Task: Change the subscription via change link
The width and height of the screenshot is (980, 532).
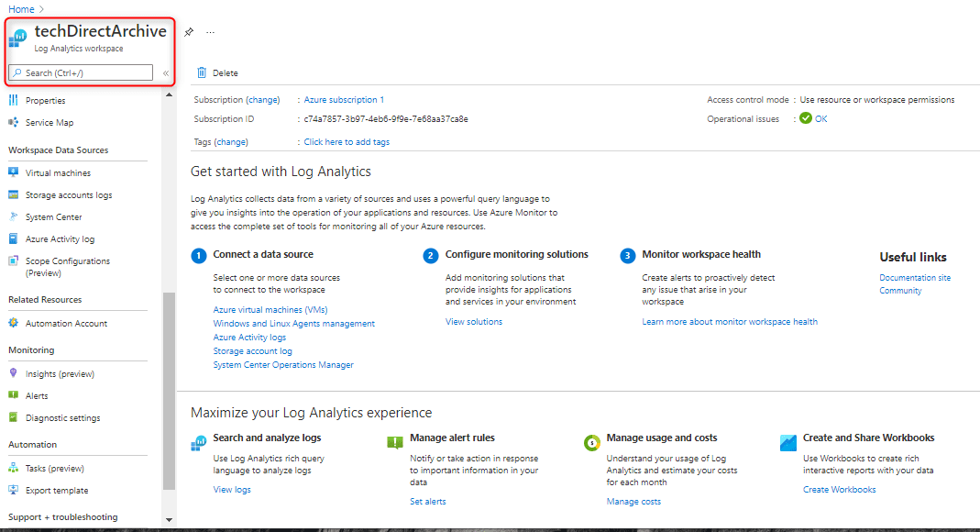Action: (262, 100)
